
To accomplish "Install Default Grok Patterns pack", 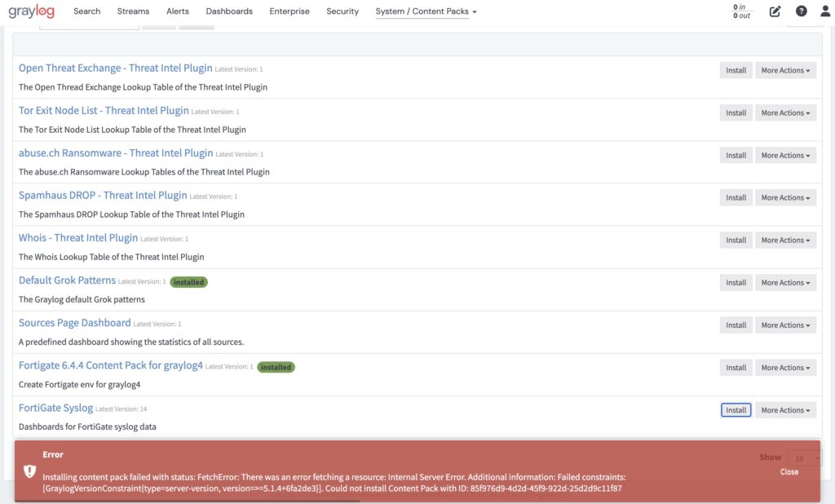I will tap(736, 283).
